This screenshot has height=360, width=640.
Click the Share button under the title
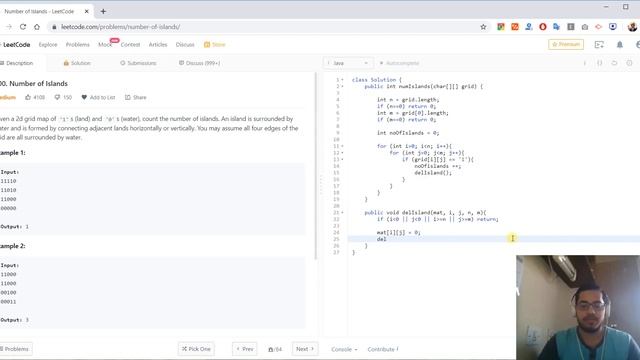(x=136, y=97)
